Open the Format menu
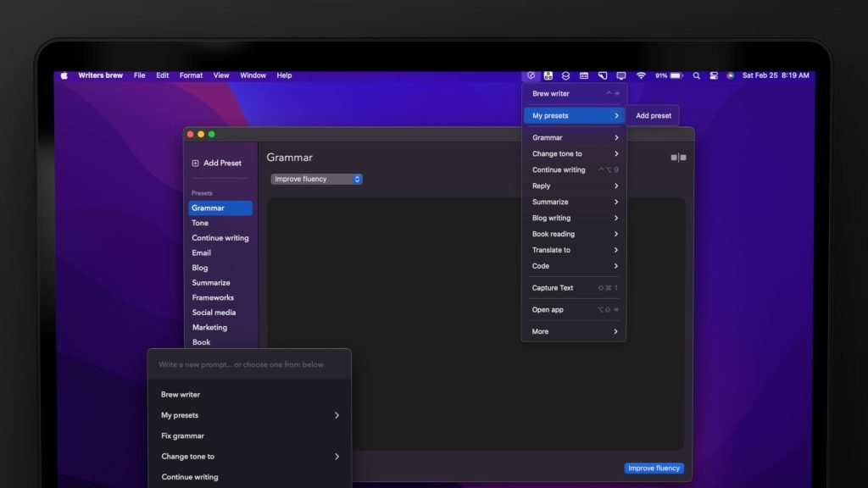 (191, 75)
